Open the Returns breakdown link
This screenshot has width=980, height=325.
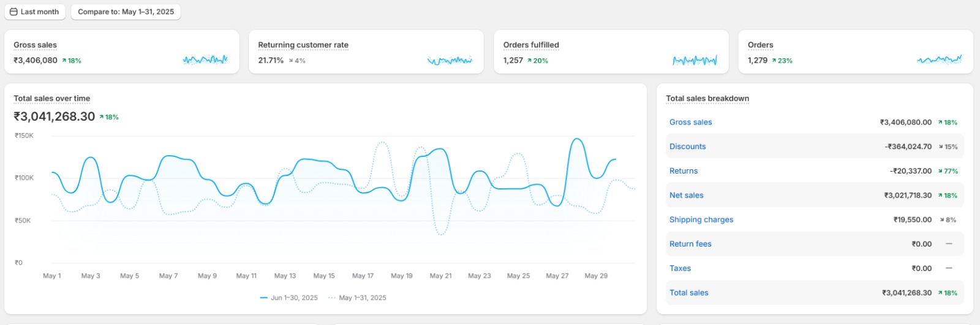[684, 171]
